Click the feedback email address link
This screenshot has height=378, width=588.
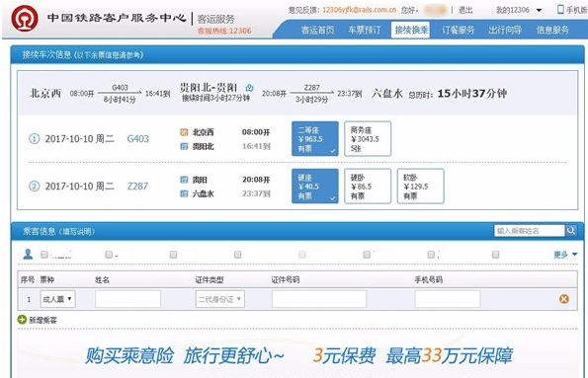click(360, 10)
